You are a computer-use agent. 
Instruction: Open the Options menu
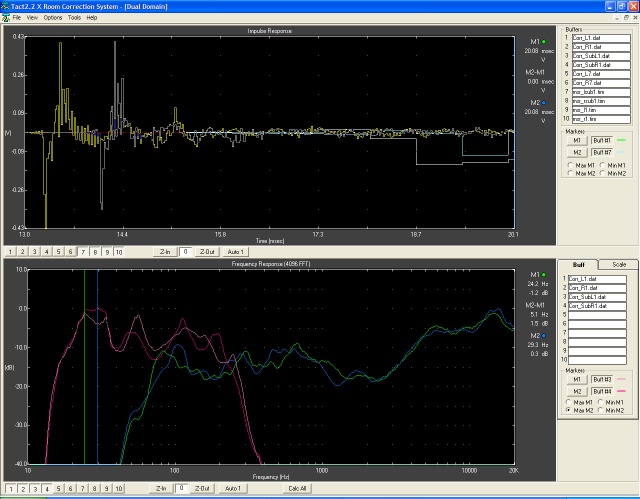(53, 18)
